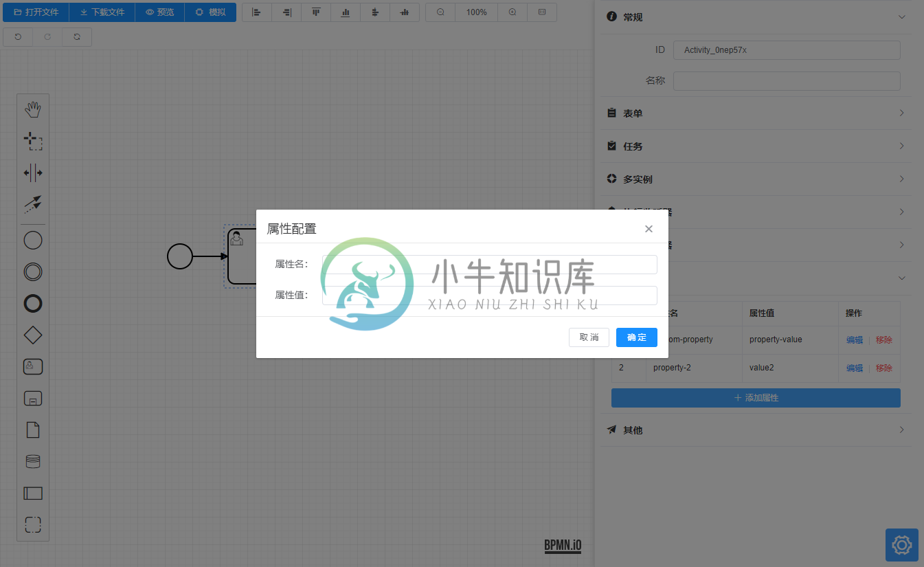Image resolution: width=924 pixels, height=567 pixels.
Task: Edit the property-value row via 编辑
Action: [x=855, y=340]
